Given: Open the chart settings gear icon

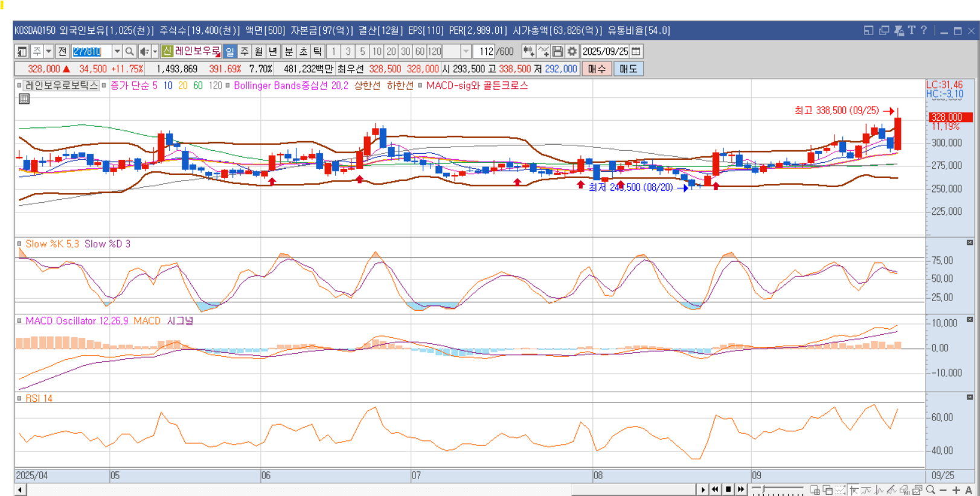Looking at the screenshot, I should point(572,51).
